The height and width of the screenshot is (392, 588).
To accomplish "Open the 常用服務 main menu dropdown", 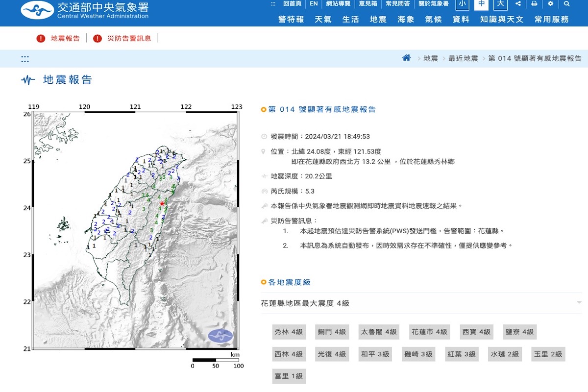I will pyautogui.click(x=552, y=20).
